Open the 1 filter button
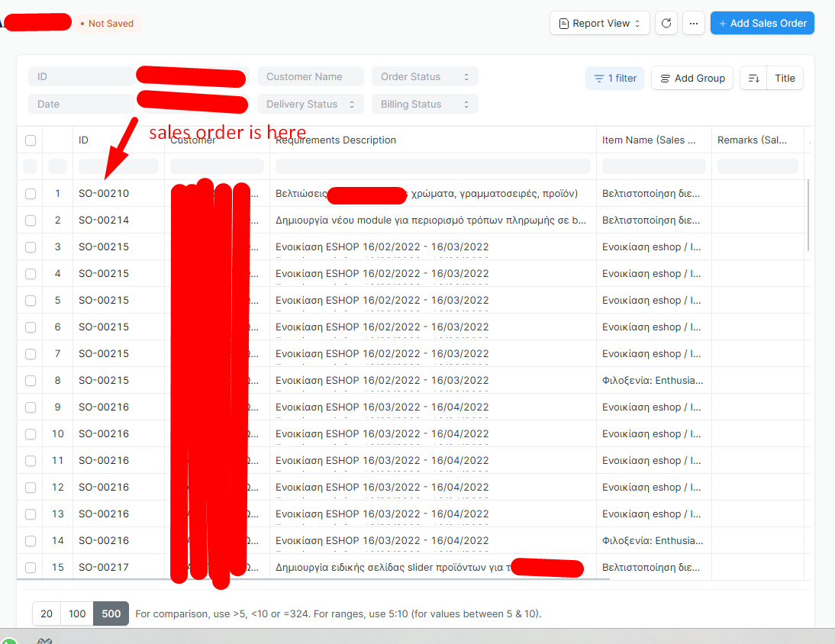 tap(615, 79)
